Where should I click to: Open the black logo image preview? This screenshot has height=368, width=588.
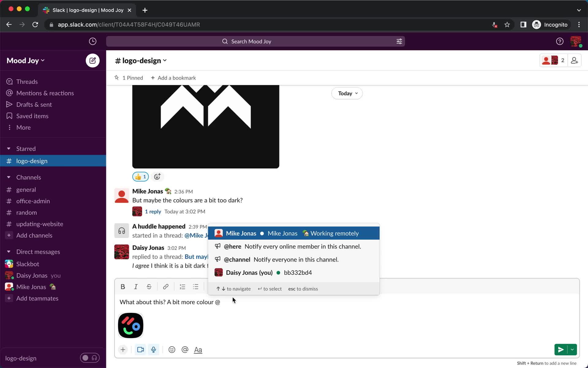click(206, 127)
